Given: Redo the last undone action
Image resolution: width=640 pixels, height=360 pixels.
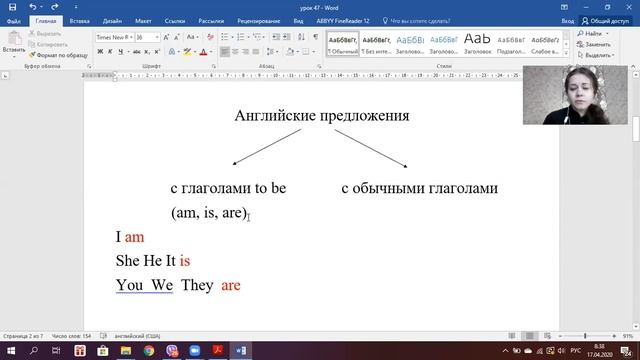Looking at the screenshot, I should point(55,7).
